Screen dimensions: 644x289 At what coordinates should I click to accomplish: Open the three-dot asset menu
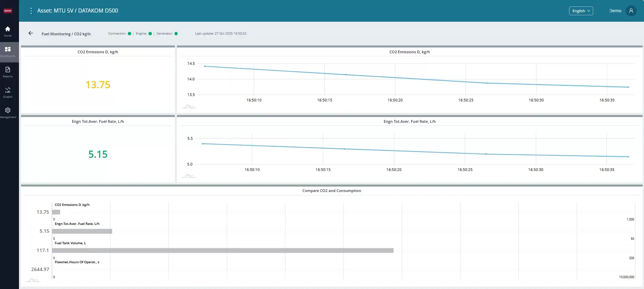(31, 11)
